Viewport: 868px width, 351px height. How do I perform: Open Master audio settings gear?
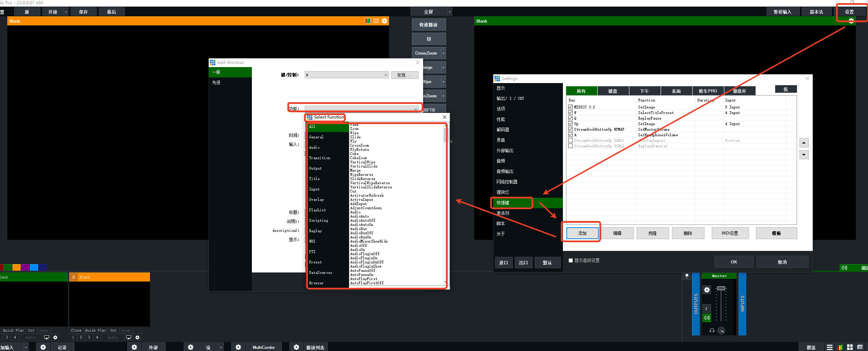707,290
